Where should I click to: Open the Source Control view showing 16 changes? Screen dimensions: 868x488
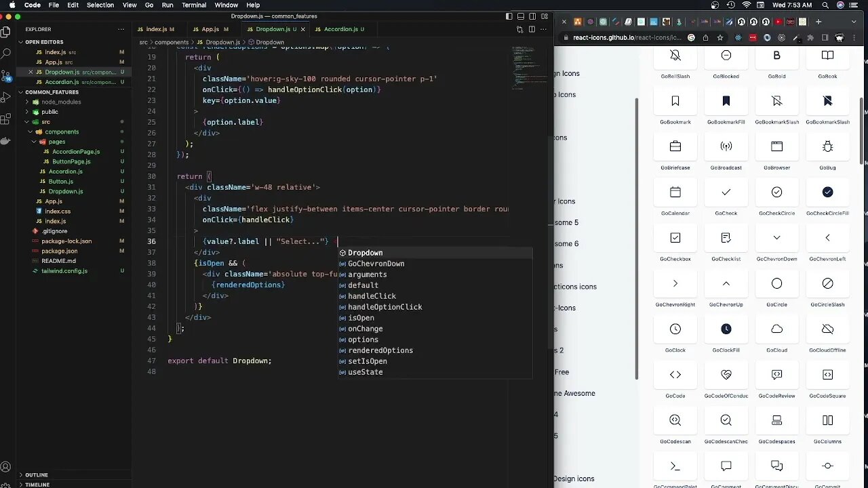(7, 75)
